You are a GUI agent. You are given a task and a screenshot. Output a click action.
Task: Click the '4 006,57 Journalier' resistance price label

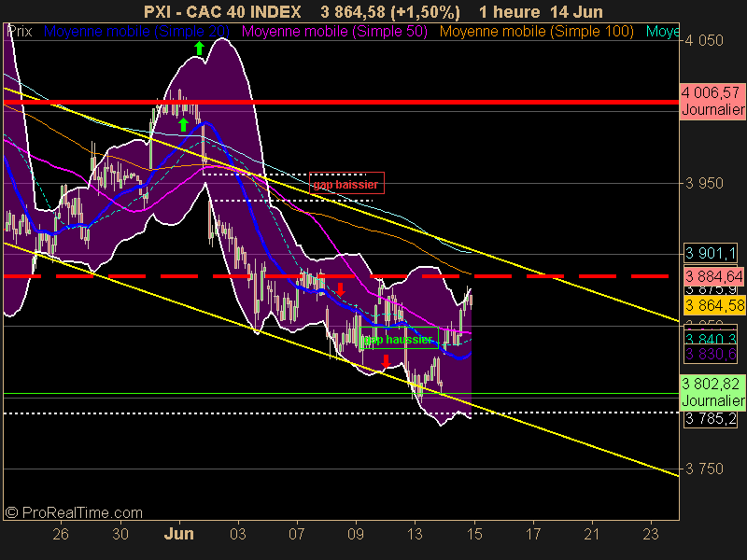point(712,101)
